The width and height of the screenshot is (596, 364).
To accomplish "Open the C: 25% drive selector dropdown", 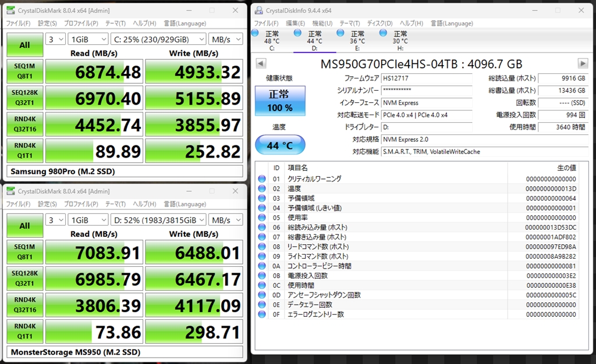I will coord(158,39).
